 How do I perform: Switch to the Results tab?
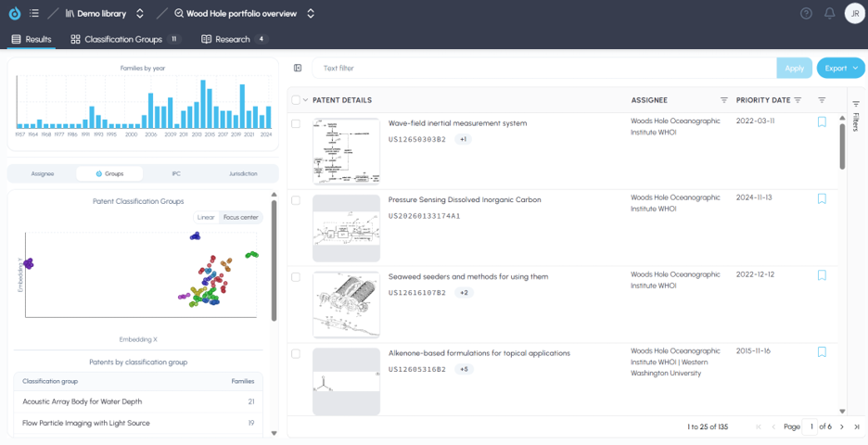32,39
